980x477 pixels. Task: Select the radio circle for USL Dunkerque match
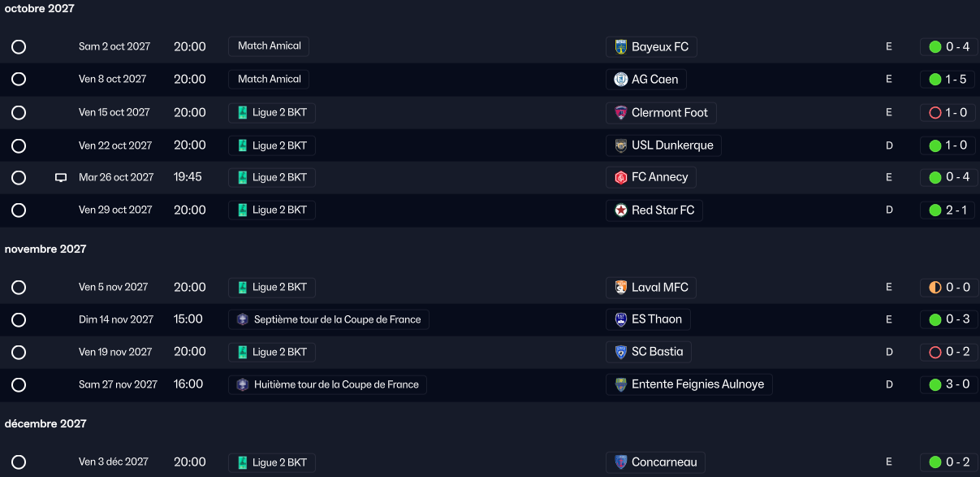coord(19,146)
